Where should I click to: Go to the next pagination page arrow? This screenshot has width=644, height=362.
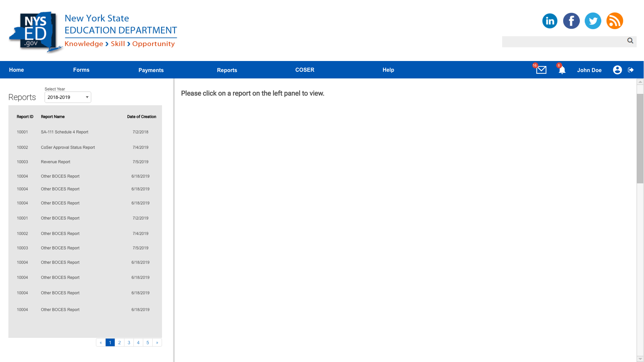click(x=157, y=343)
